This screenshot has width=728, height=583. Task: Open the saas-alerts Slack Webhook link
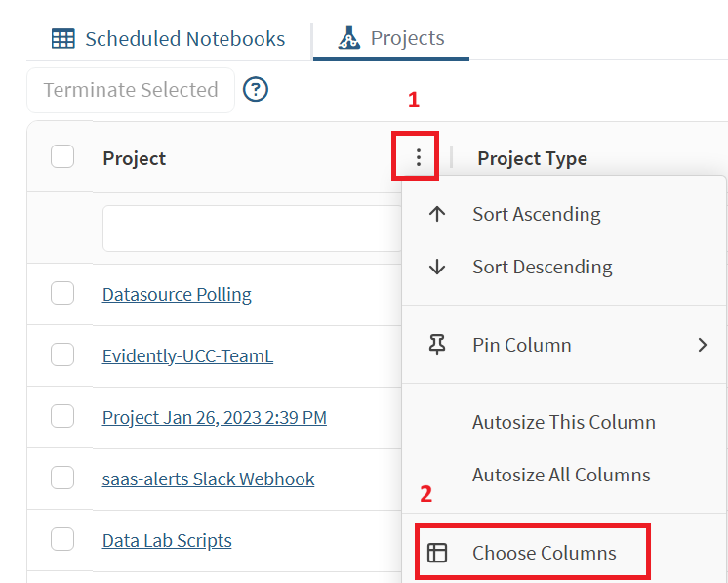click(x=208, y=479)
